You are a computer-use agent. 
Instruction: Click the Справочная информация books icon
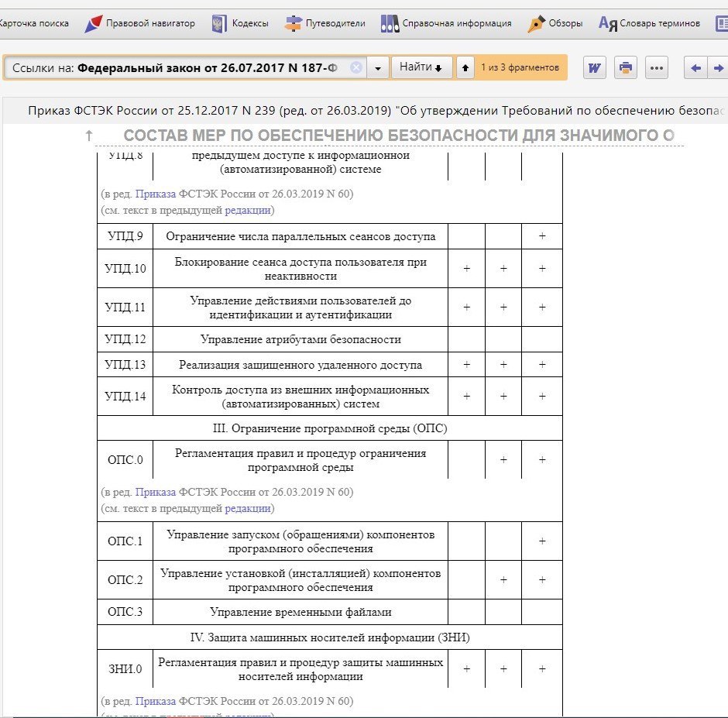click(390, 24)
